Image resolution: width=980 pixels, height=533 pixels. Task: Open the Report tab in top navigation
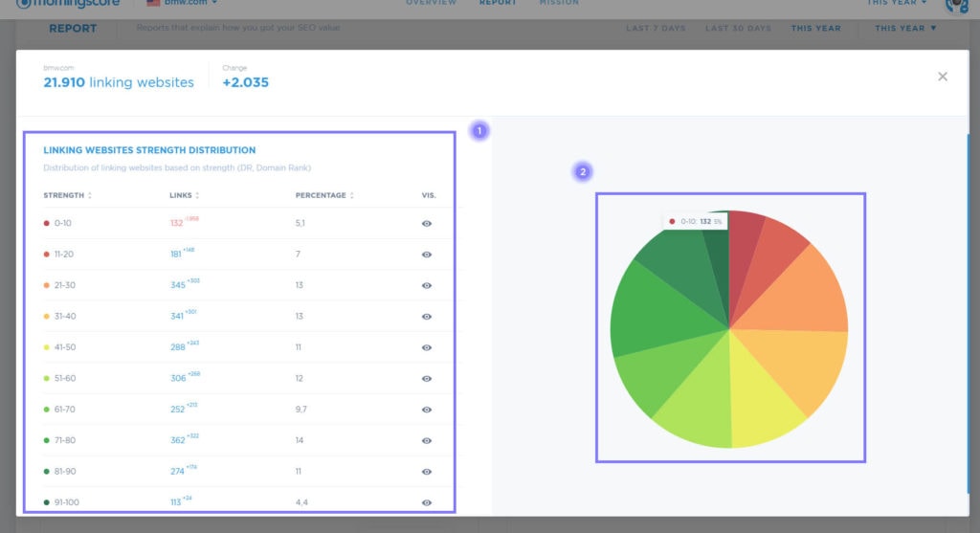[498, 3]
